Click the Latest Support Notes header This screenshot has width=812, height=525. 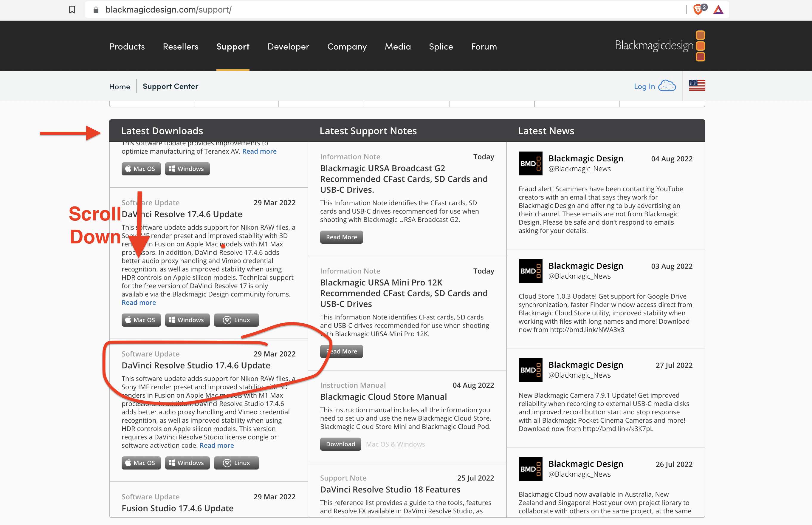point(368,131)
